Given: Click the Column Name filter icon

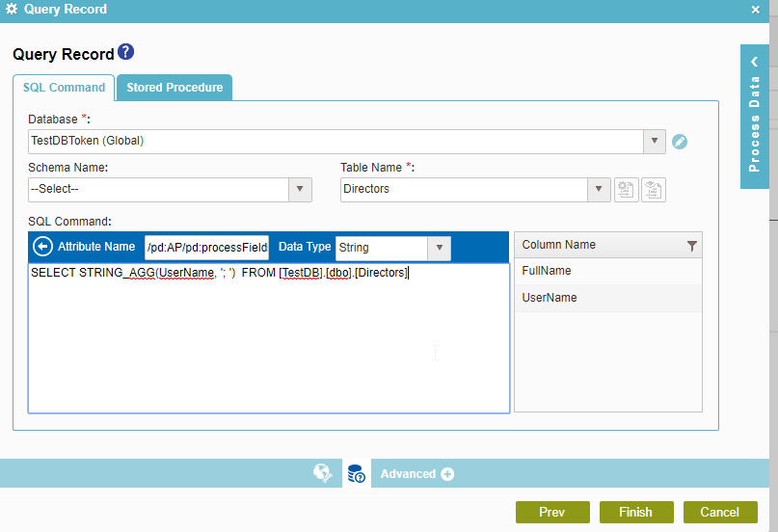Looking at the screenshot, I should pos(691,246).
